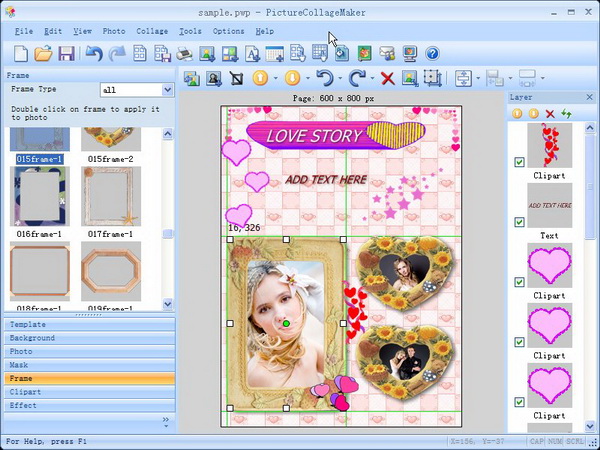Viewport: 600px width, 450px height.
Task: Uncheck visibility of the Text layer
Action: click(518, 222)
